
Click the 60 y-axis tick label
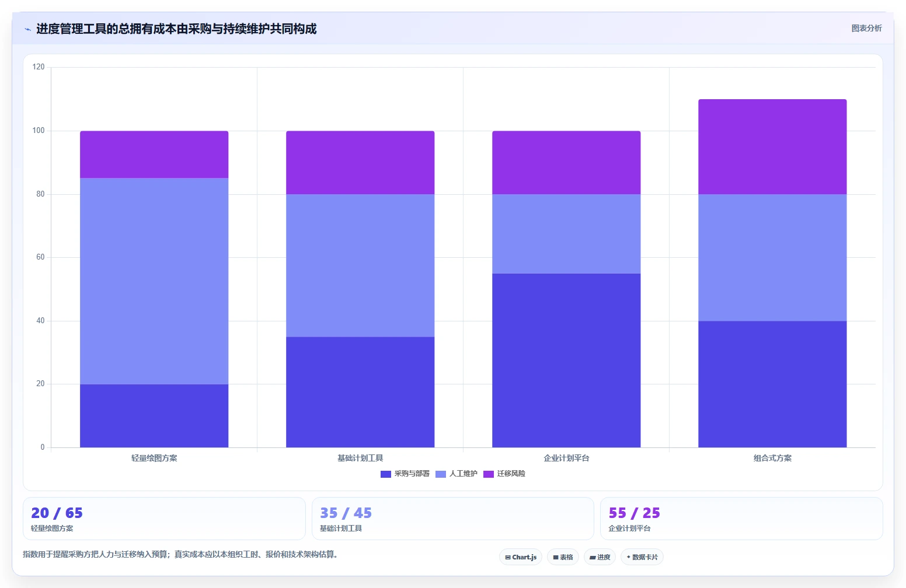[x=40, y=257]
